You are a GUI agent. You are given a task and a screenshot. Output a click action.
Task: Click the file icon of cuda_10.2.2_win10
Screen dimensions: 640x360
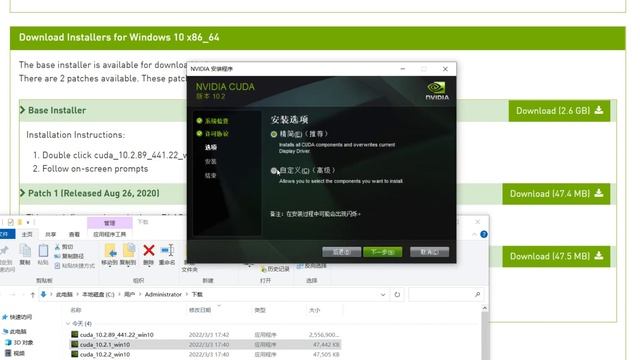75,354
